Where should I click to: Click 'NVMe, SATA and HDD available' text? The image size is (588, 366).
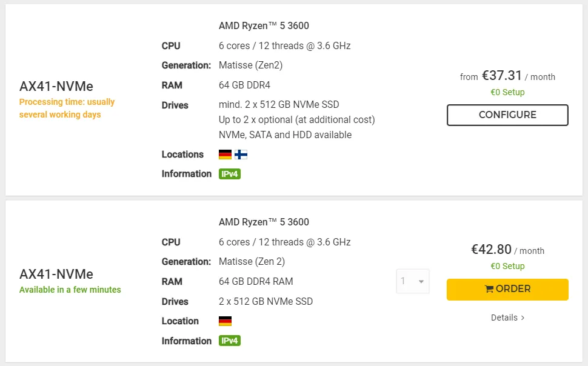[x=285, y=135]
